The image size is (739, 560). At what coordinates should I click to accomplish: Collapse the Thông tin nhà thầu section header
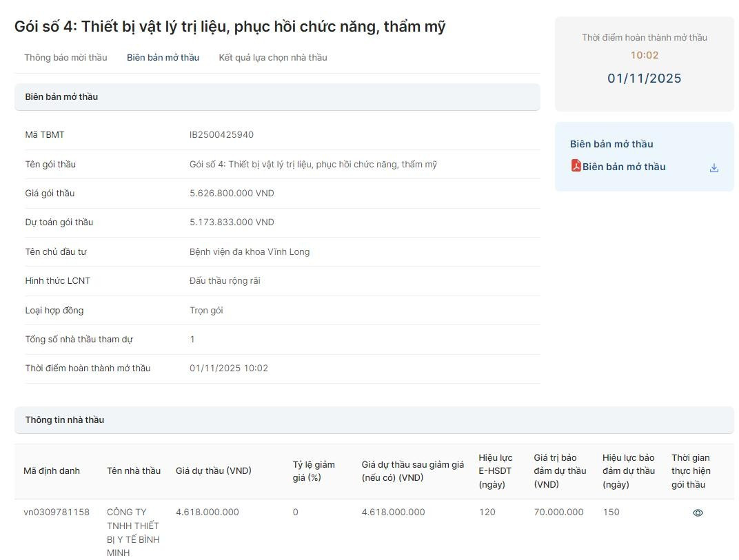tap(374, 420)
